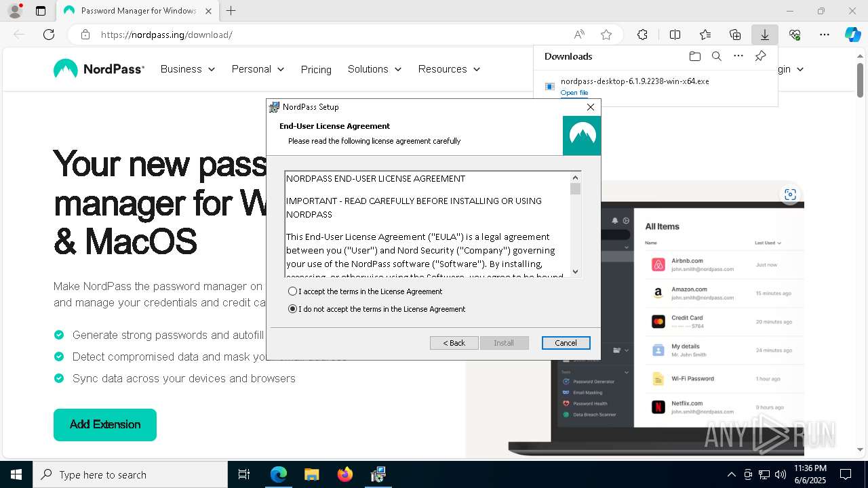Click the address bar URL field
This screenshot has height=488, width=868.
(x=332, y=35)
